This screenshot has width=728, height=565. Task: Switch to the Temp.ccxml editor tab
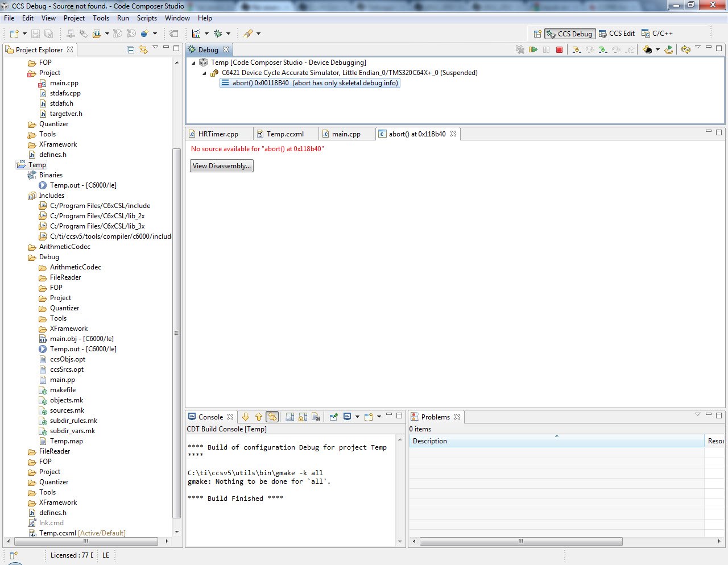coord(286,134)
